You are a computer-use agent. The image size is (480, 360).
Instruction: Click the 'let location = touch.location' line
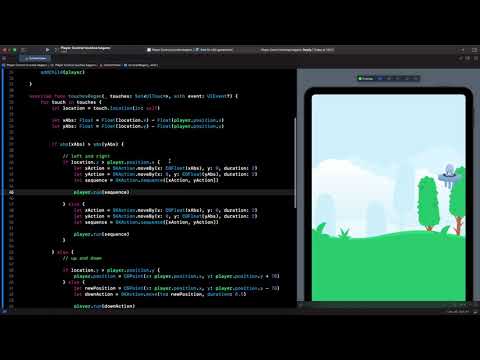click(x=105, y=108)
